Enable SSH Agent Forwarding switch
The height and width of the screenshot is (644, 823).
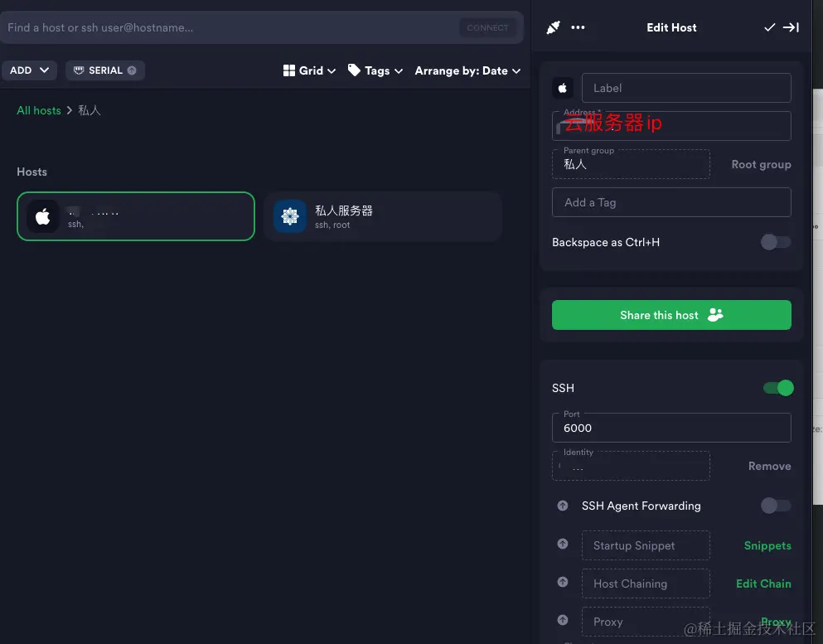(776, 506)
